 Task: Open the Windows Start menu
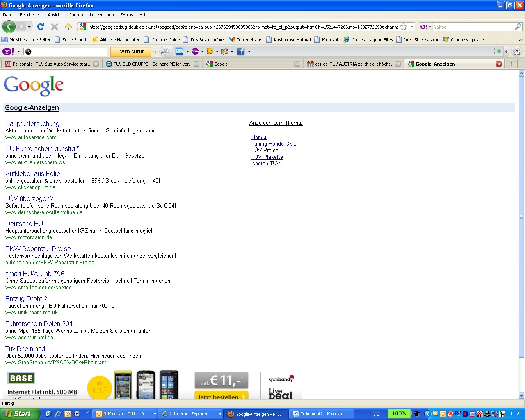(x=19, y=414)
